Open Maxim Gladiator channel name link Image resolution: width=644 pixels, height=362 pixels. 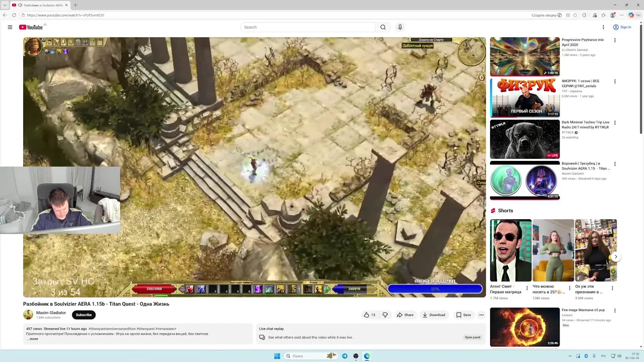51,313
